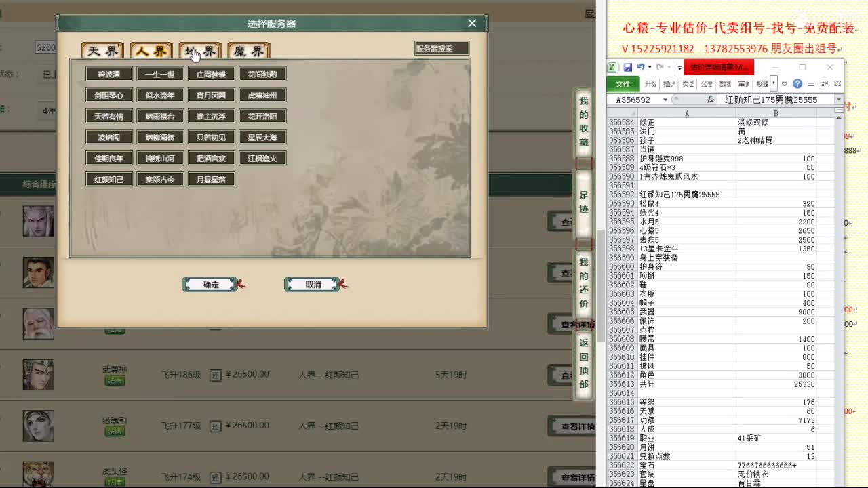
Task: Choose the 江枫渔火 server
Action: [262, 158]
